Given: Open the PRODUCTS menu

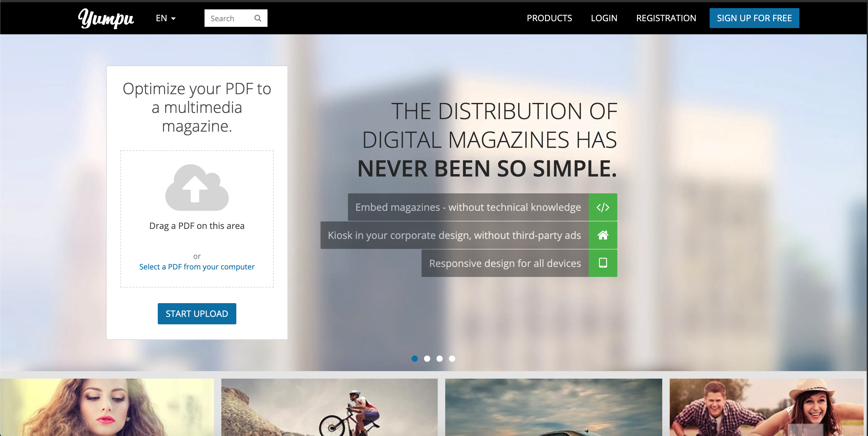Looking at the screenshot, I should coord(549,18).
